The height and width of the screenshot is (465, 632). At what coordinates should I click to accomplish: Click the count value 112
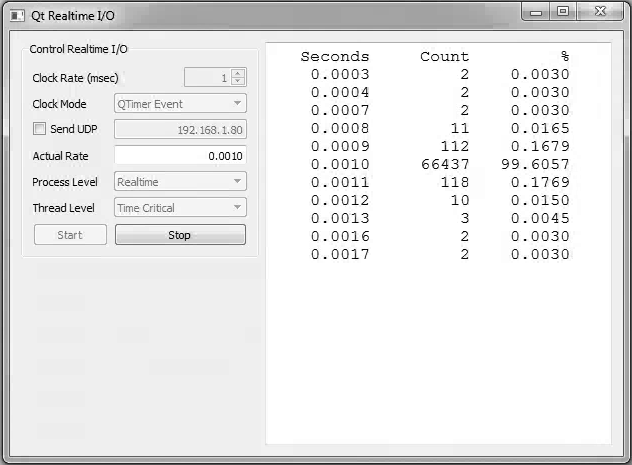coord(455,146)
